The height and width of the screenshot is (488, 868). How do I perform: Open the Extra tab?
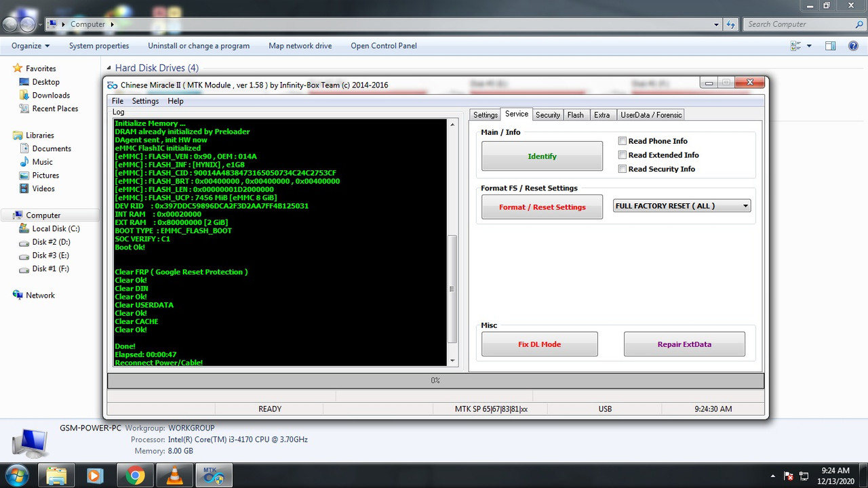tap(602, 115)
